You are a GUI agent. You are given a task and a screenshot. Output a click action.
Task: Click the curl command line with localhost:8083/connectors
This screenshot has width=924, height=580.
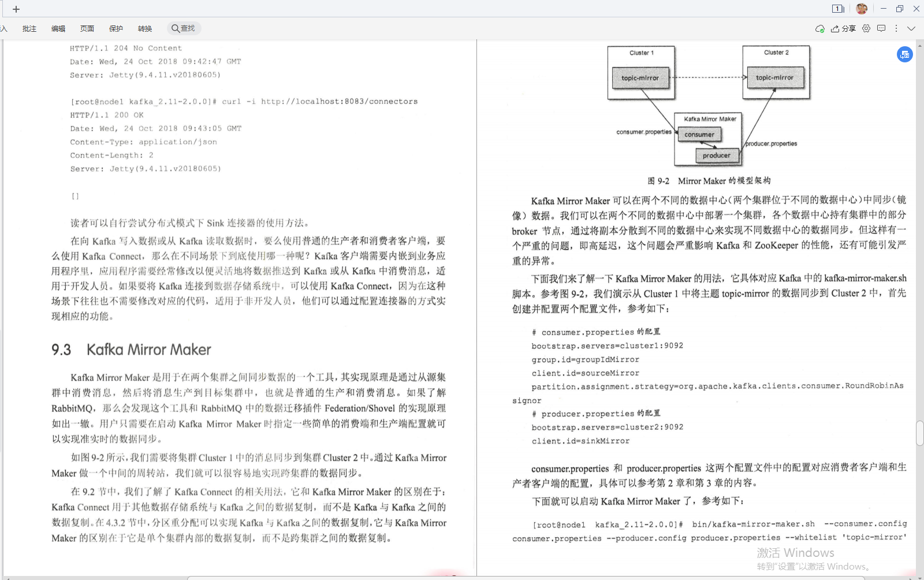tap(244, 102)
